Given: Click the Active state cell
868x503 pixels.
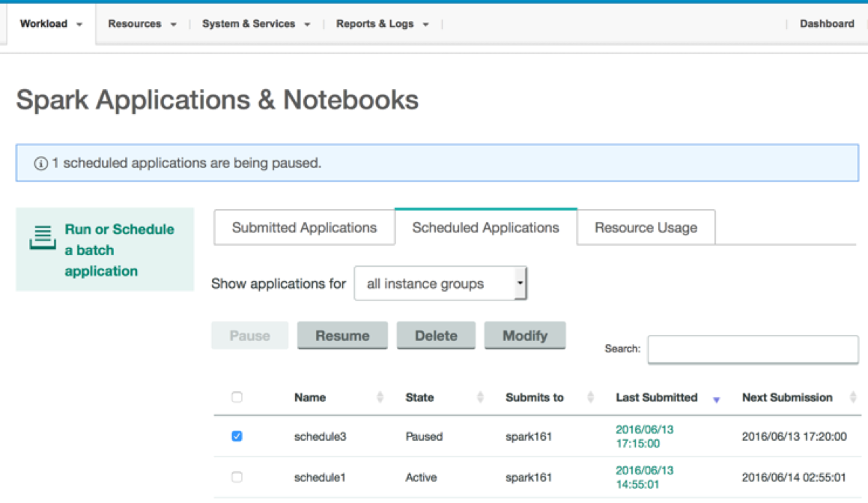Looking at the screenshot, I should [421, 478].
